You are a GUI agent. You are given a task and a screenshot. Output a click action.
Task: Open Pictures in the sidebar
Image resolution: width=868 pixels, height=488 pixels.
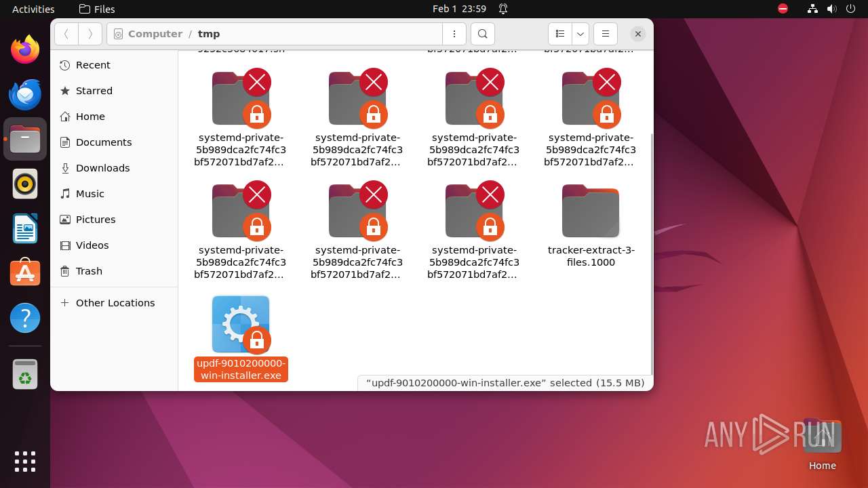coord(114,220)
